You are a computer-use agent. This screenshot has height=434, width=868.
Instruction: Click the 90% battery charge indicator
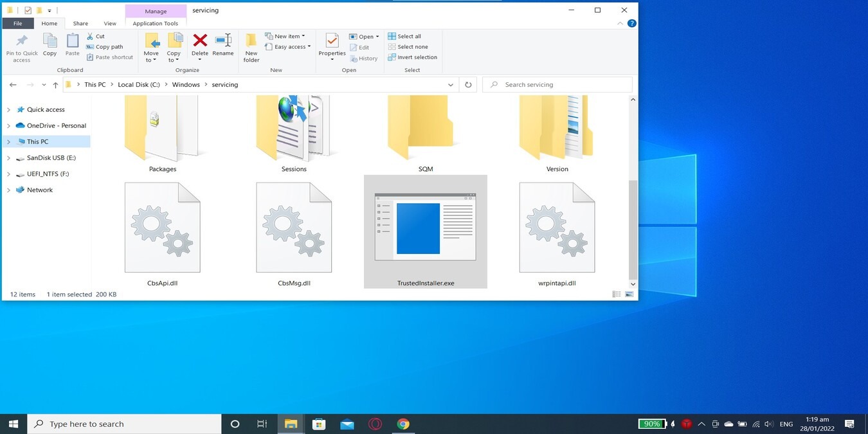(x=652, y=424)
